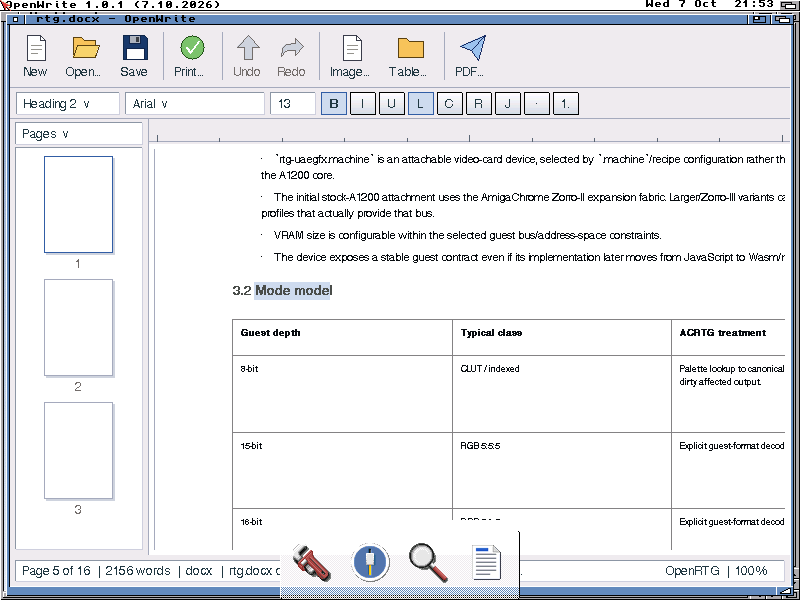Click the screen depth gadget near the clock
Viewport: 800px width, 600px height.
tap(788, 5)
